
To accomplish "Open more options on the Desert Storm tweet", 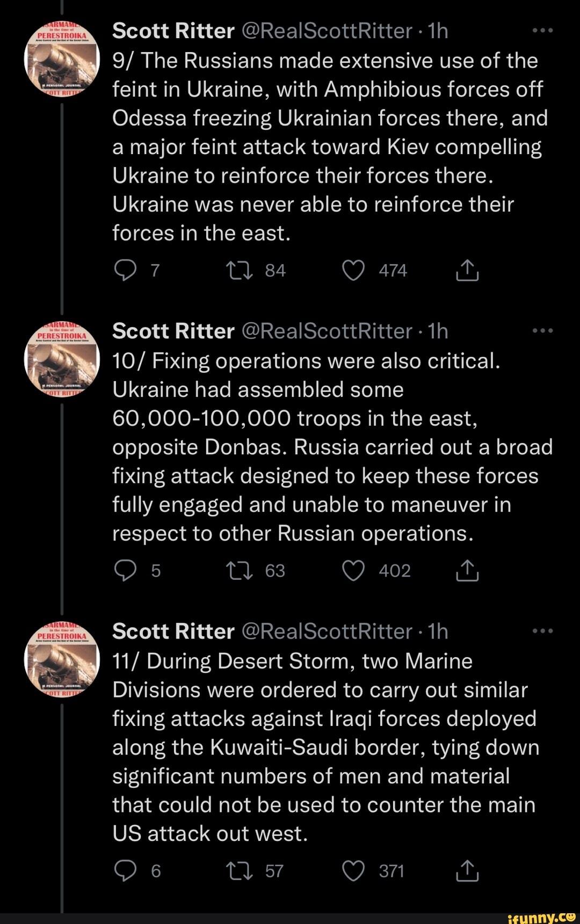I will [544, 631].
